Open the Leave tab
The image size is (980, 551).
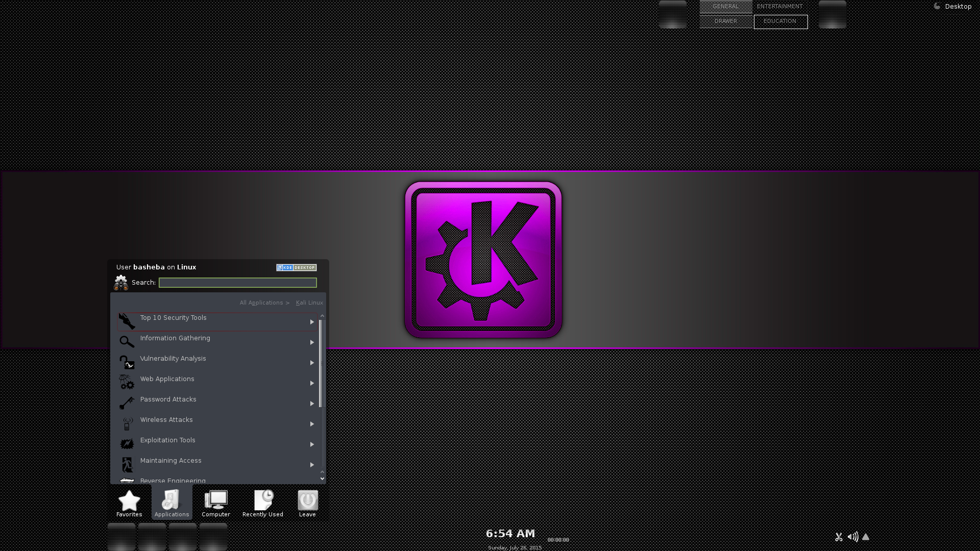(307, 504)
